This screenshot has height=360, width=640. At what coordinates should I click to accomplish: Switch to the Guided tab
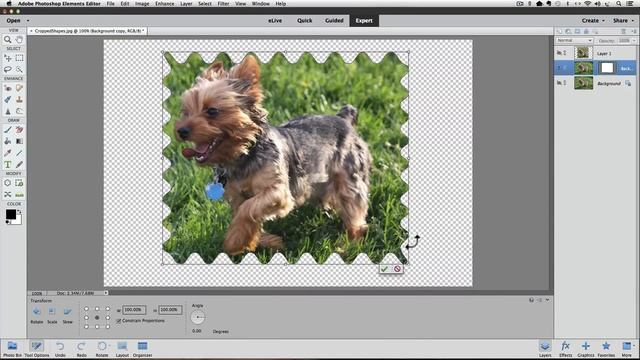[x=334, y=20]
